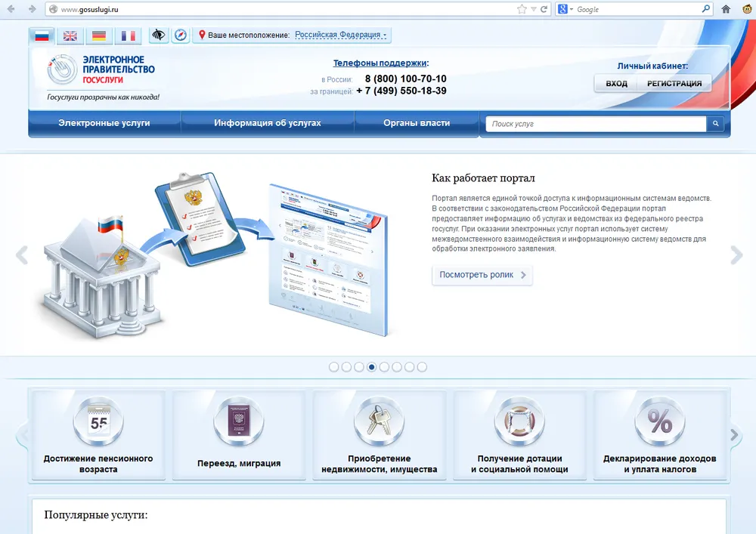
Task: Advance banner with right chevron arrow
Action: [x=736, y=255]
